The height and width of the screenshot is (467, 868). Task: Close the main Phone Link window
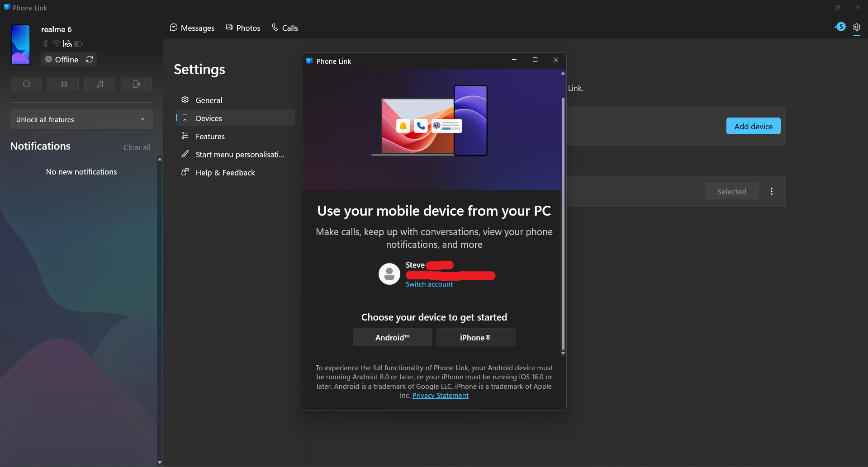click(858, 7)
